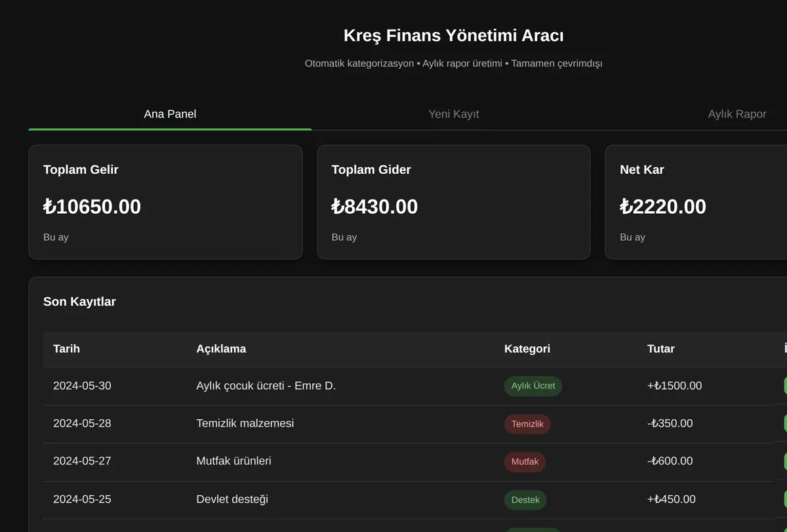Click the +₺1500.00 amount
Screen dimensions: 787x532
[674, 386]
